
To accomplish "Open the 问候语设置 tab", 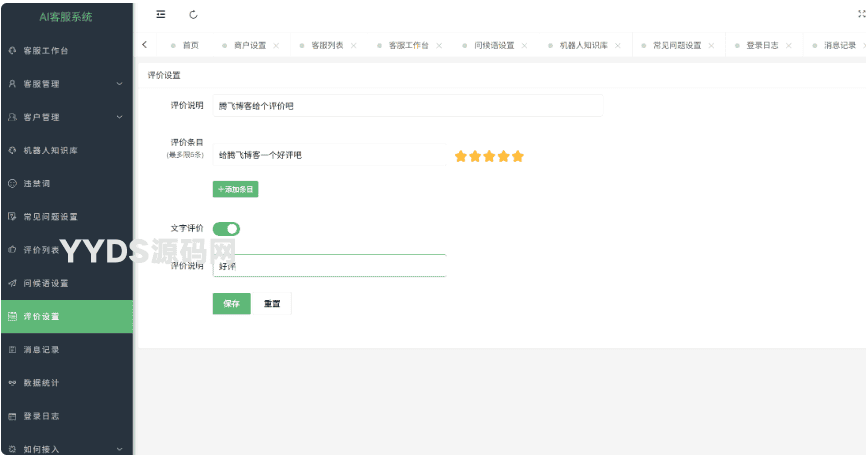I will click(x=494, y=45).
